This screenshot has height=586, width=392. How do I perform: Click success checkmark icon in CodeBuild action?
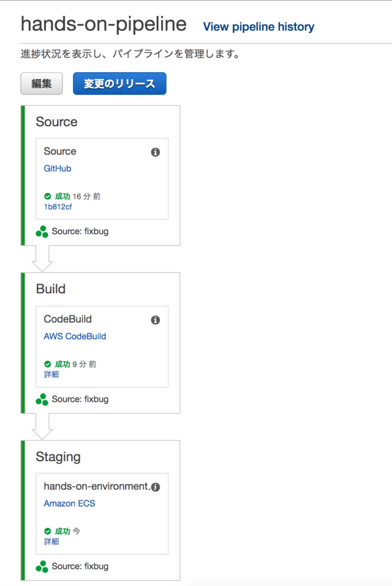(48, 364)
